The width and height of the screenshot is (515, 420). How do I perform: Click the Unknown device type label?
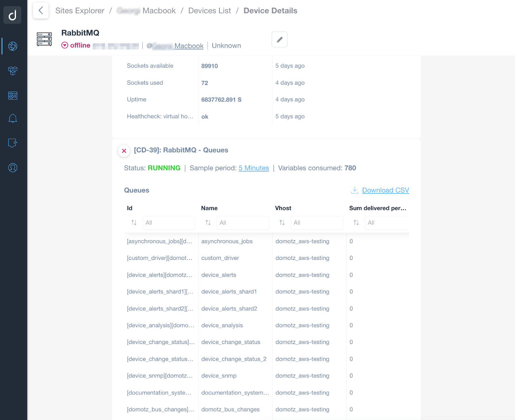click(x=226, y=45)
